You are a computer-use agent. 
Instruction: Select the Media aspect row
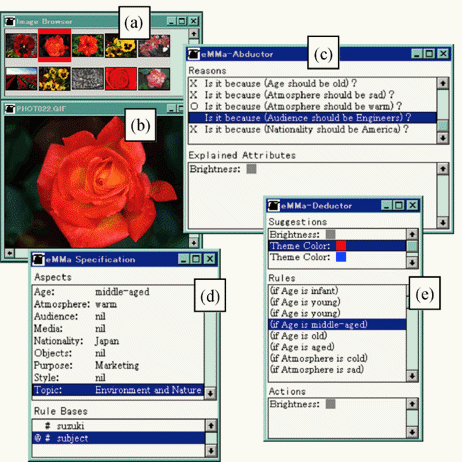(x=118, y=329)
